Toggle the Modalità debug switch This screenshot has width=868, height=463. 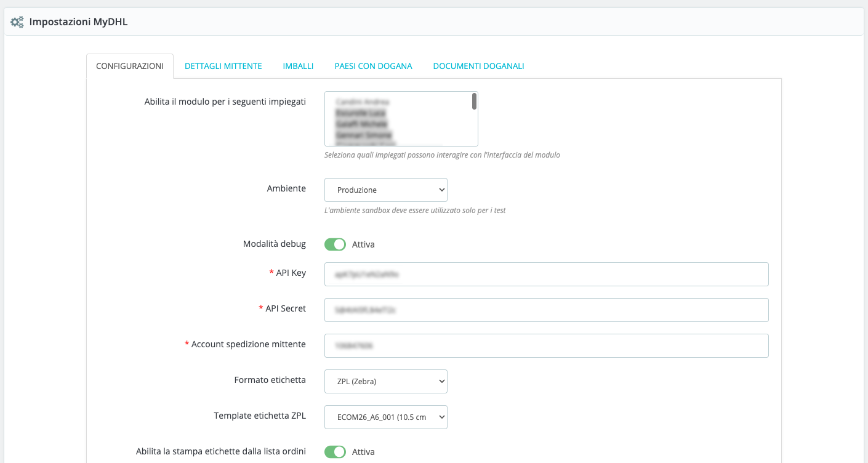[x=336, y=244]
